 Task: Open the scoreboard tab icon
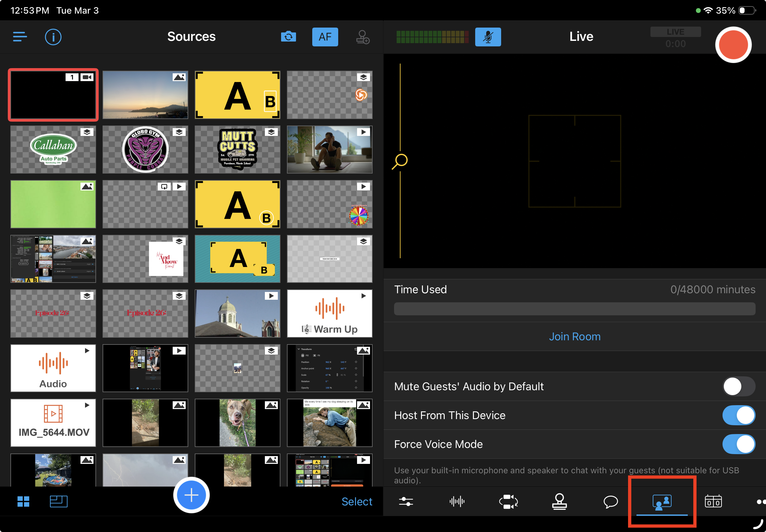(x=713, y=501)
